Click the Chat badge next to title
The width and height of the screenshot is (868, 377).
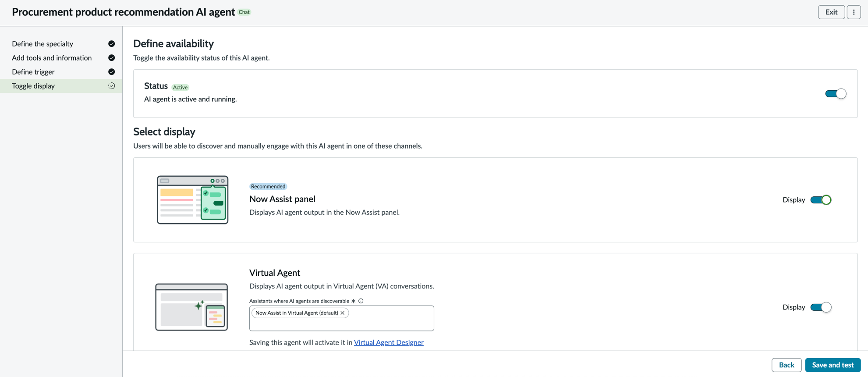[x=244, y=12]
